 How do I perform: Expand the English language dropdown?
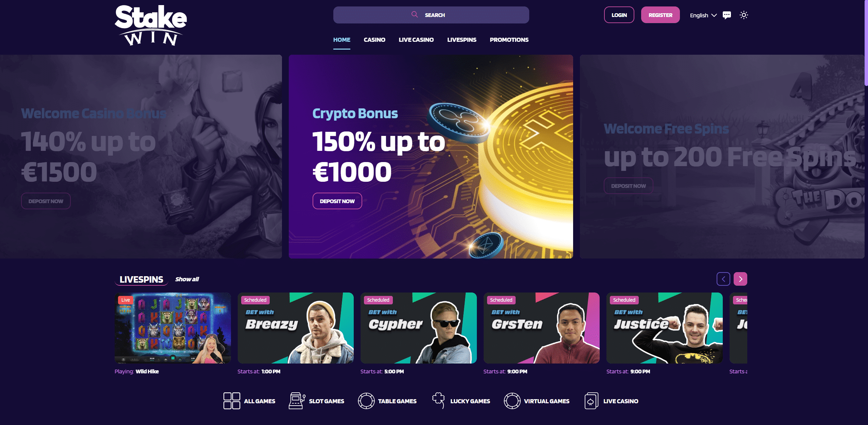[x=703, y=15]
